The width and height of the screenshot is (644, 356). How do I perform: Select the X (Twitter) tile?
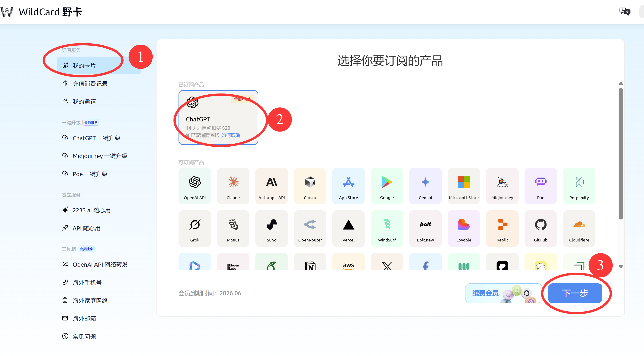387,261
